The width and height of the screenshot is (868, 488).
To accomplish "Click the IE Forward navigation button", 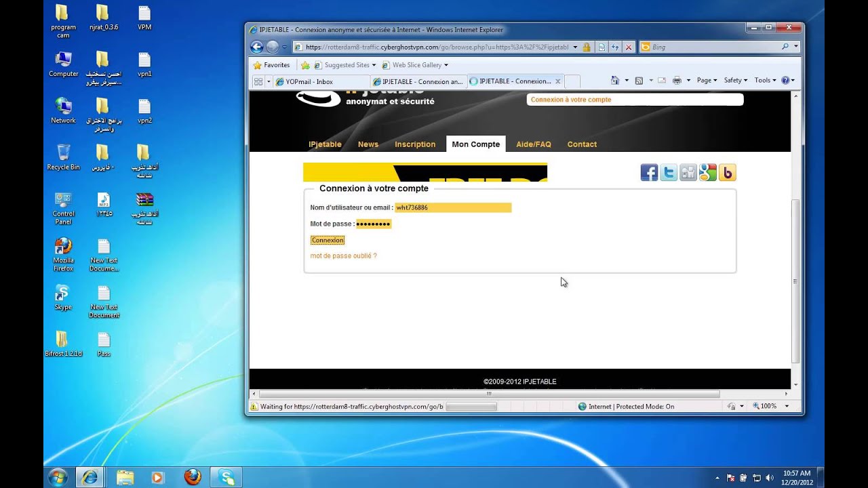I will (x=273, y=47).
